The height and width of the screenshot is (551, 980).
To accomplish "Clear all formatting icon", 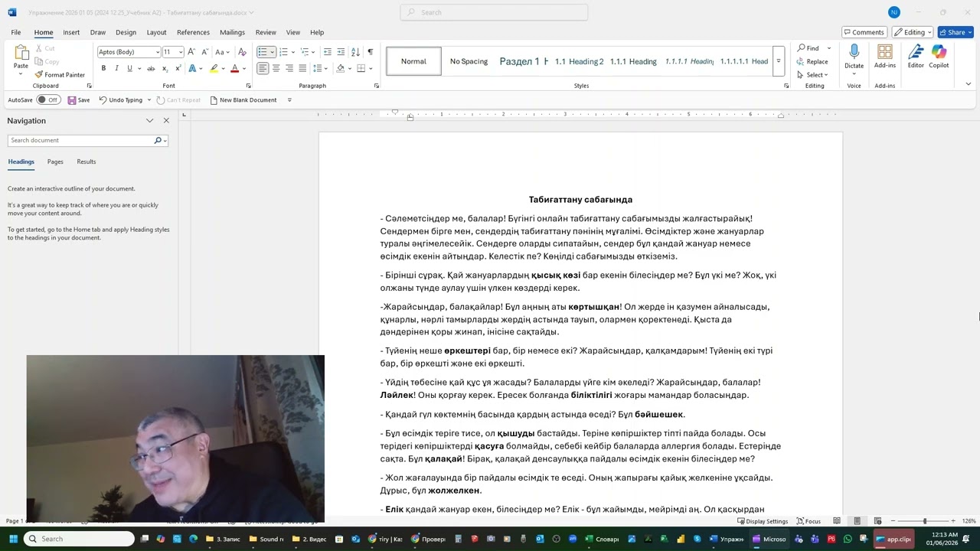I will point(242,52).
